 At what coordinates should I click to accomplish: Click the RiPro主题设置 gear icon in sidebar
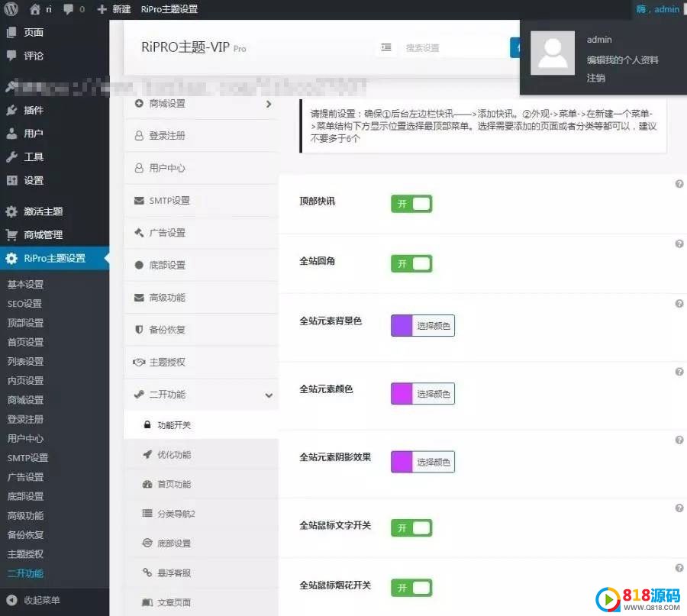11,258
